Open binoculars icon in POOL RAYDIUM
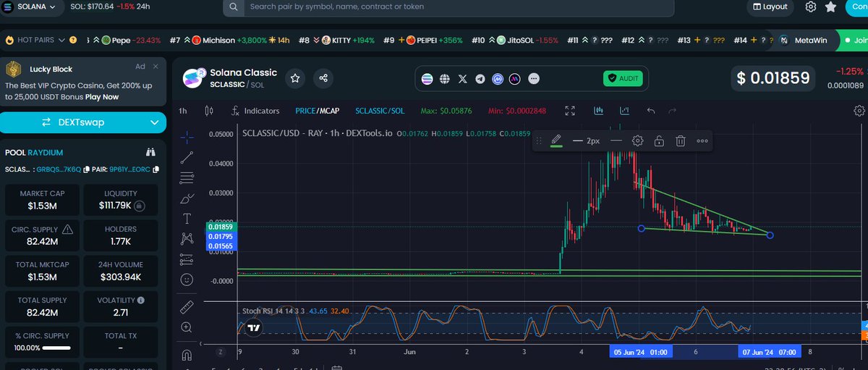This screenshot has width=868, height=370. pos(150,153)
